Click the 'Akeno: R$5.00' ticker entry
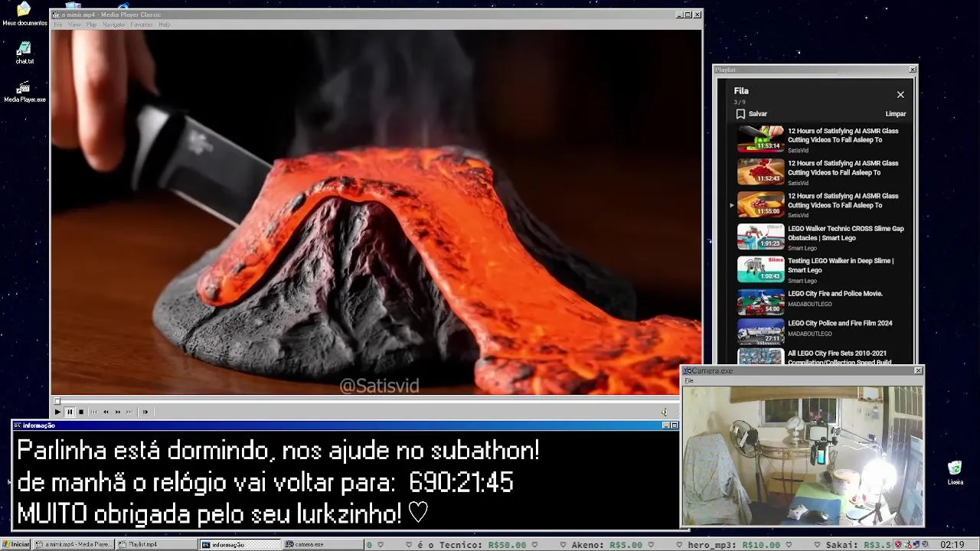Image resolution: width=980 pixels, height=551 pixels. pos(606,545)
